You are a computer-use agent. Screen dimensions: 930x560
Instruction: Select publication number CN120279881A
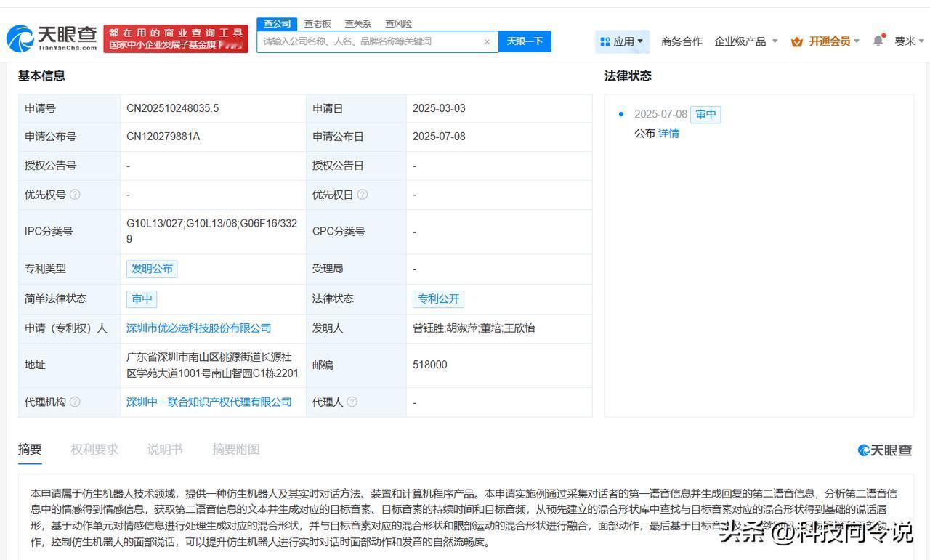[163, 137]
